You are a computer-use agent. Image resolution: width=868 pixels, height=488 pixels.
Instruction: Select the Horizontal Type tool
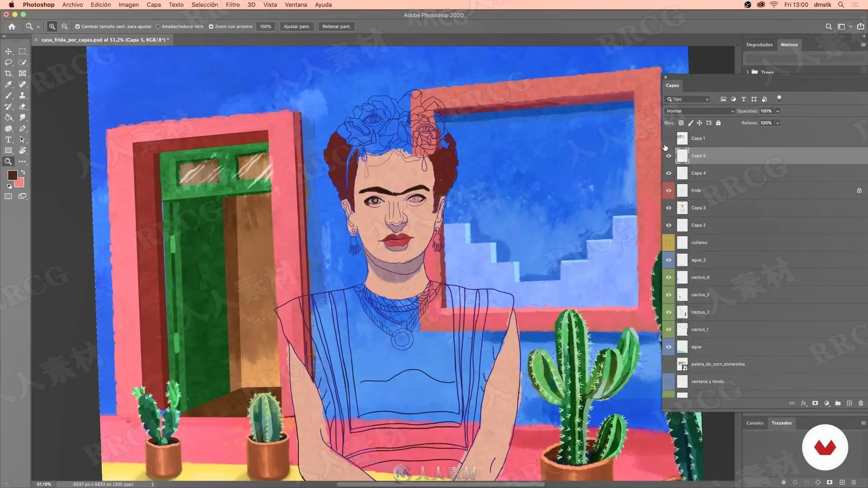point(8,140)
